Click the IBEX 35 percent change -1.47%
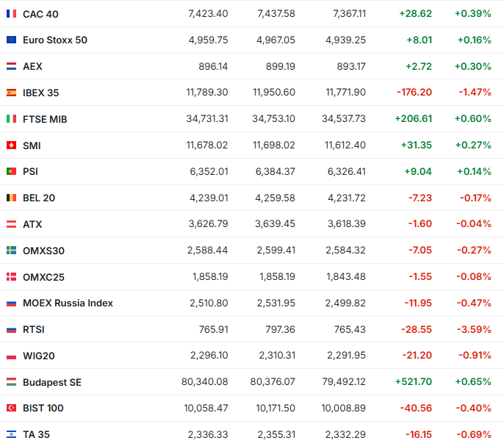Screen dimensions: 504x446 click(474, 93)
